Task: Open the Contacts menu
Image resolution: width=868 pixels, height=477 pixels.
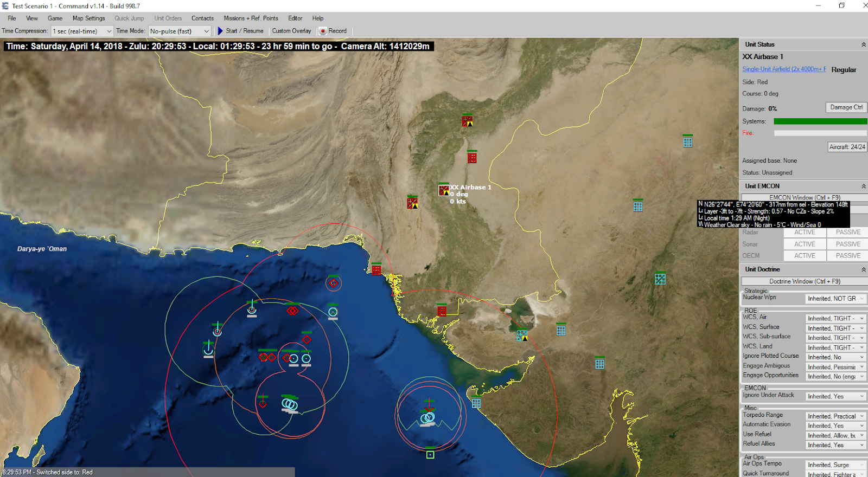Action: tap(202, 18)
